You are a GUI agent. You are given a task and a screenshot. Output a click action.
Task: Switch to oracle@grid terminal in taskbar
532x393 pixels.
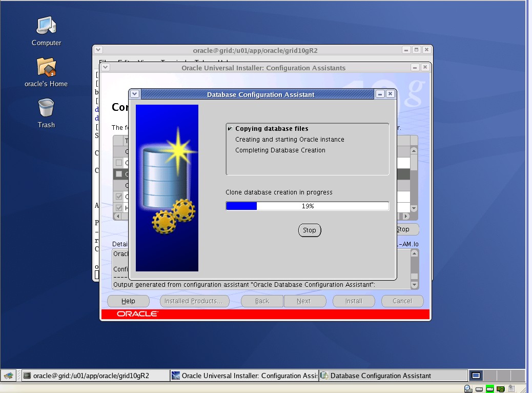pos(95,376)
